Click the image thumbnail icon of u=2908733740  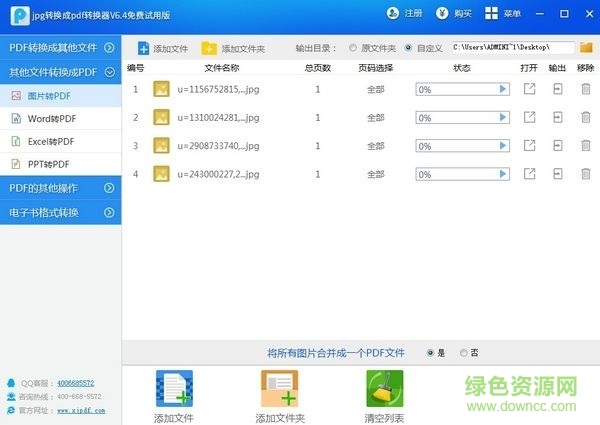[x=161, y=146]
